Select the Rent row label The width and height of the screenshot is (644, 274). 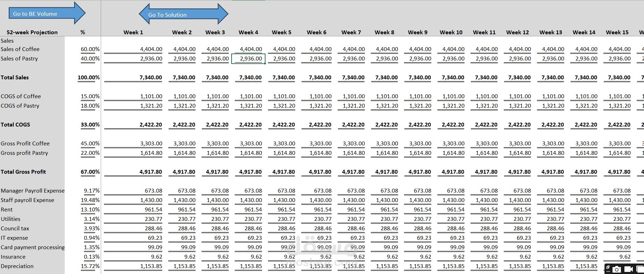tap(7, 209)
